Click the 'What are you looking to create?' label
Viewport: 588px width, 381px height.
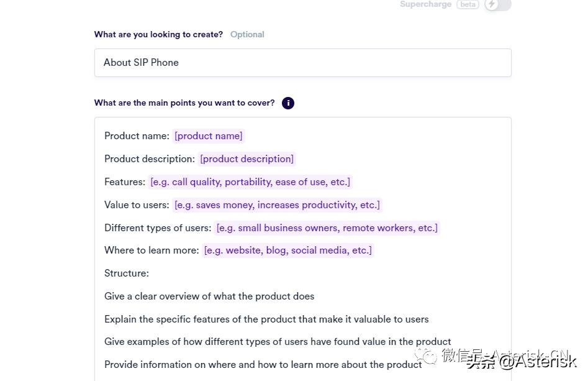(158, 35)
